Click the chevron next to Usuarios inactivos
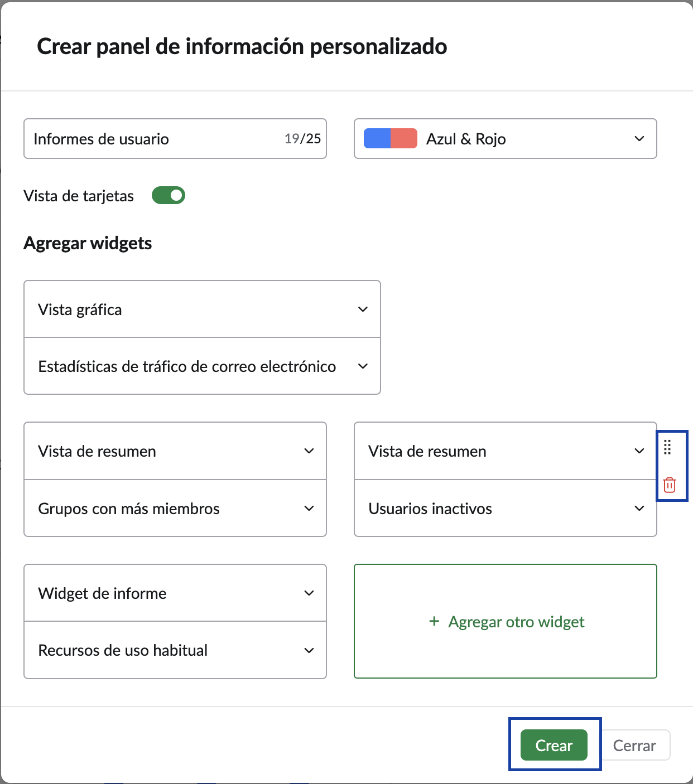The height and width of the screenshot is (784, 693). (x=639, y=508)
